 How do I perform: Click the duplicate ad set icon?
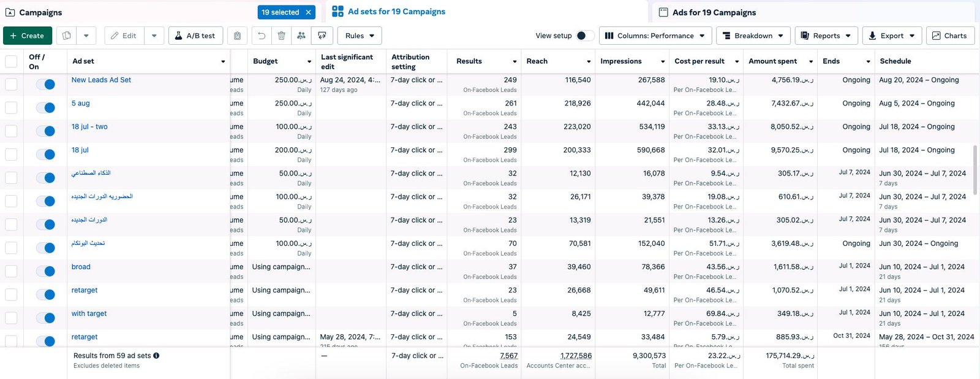click(x=67, y=36)
